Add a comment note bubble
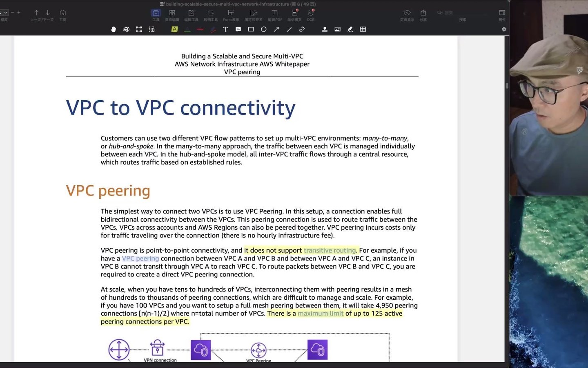Screen dimensions: 588x368 coord(238,29)
